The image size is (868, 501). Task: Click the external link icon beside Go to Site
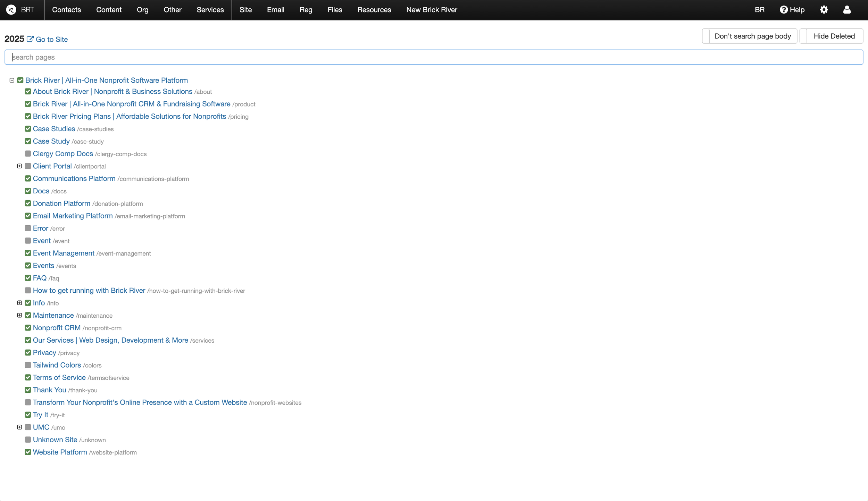[x=30, y=39]
